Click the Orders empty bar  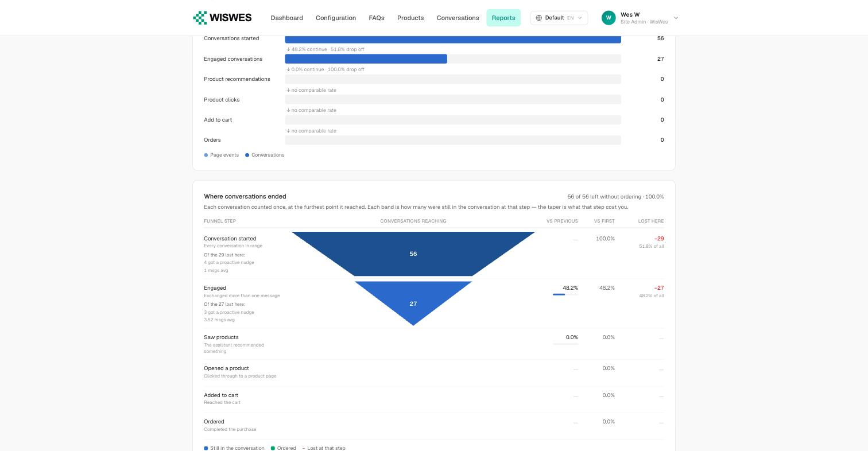453,140
